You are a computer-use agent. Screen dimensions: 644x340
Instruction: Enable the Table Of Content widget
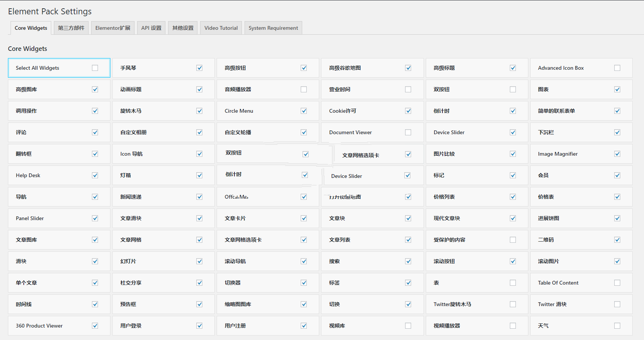pyautogui.click(x=617, y=283)
